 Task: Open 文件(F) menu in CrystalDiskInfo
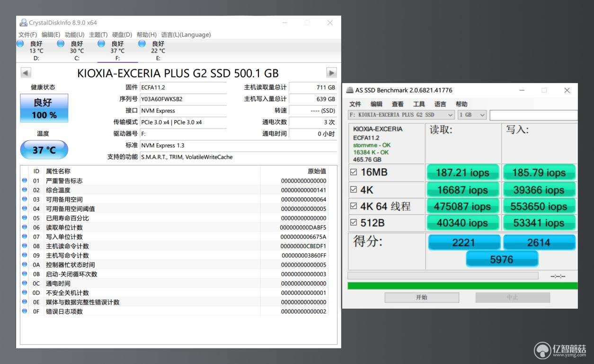pyautogui.click(x=27, y=35)
